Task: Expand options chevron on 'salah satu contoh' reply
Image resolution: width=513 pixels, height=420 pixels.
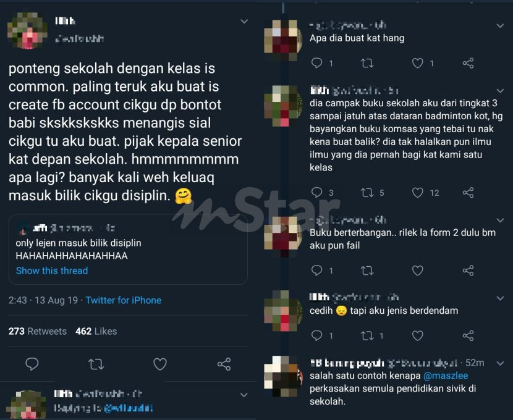Action: 500,363
